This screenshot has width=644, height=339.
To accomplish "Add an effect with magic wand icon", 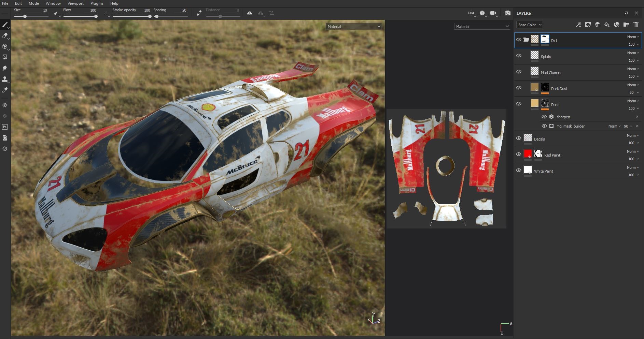I will pyautogui.click(x=578, y=25).
